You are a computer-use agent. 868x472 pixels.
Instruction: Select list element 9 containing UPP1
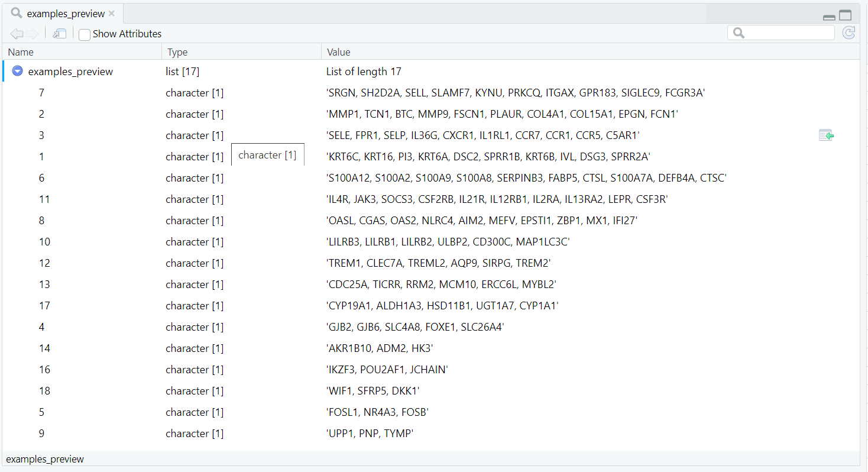click(41, 434)
